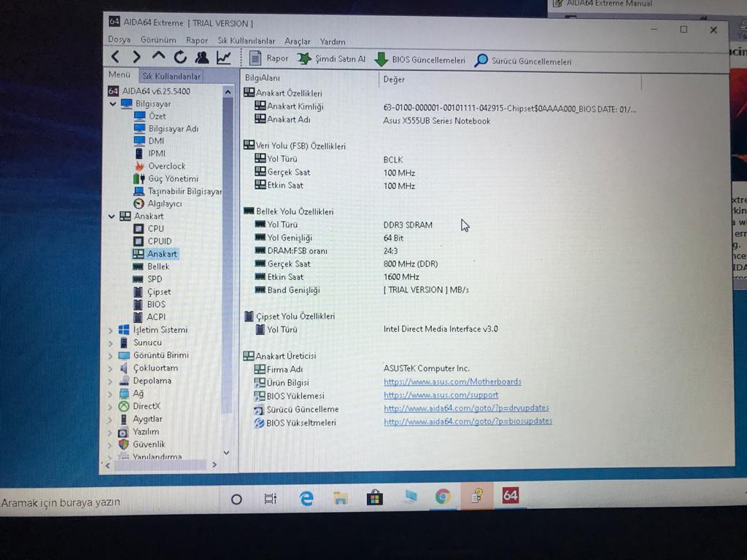Image resolution: width=747 pixels, height=560 pixels.
Task: Open the Araçlar menu
Action: pyautogui.click(x=298, y=42)
